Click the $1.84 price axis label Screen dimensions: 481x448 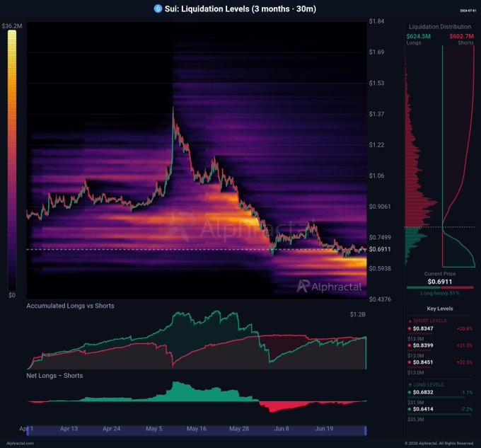(376, 21)
